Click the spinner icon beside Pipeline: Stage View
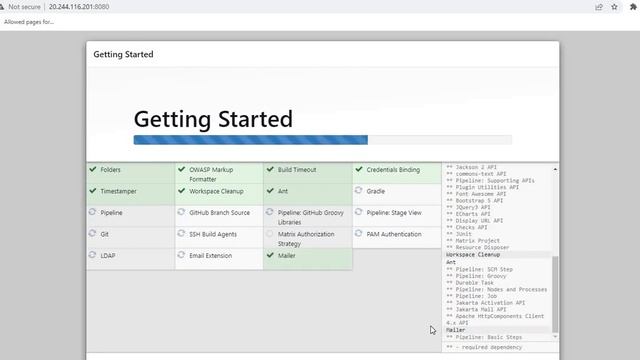This screenshot has width=640, height=360. pyautogui.click(x=359, y=212)
